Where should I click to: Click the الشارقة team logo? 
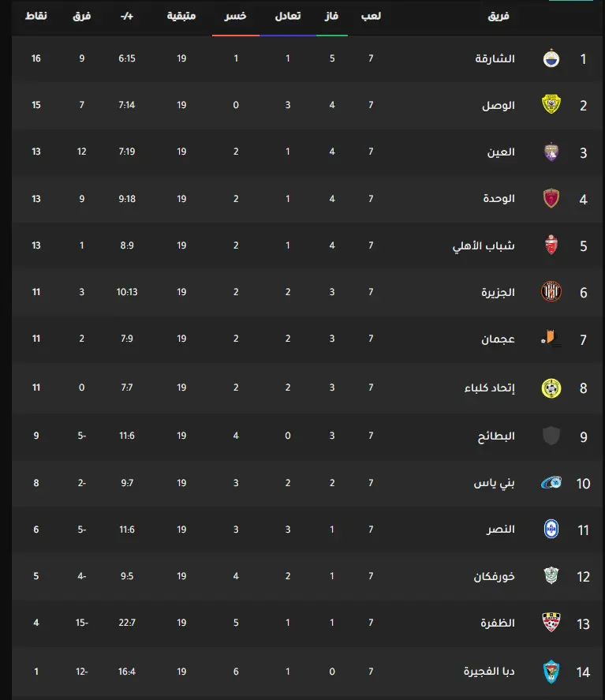click(551, 59)
